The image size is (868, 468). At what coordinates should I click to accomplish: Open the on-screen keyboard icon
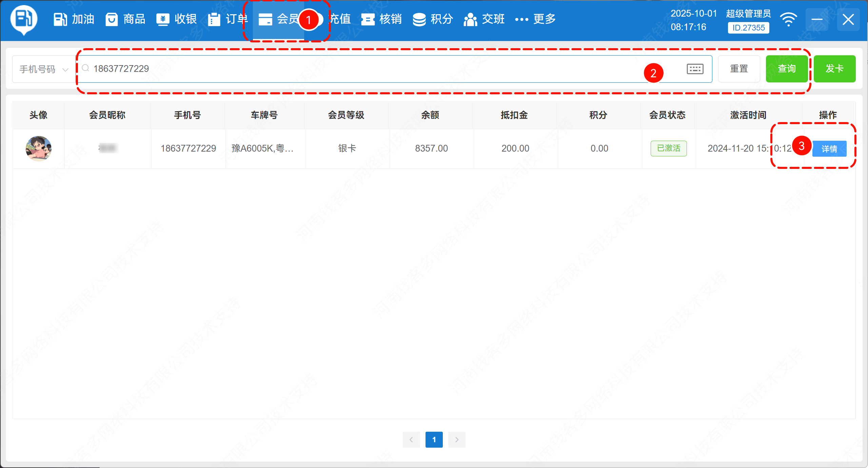[695, 69]
